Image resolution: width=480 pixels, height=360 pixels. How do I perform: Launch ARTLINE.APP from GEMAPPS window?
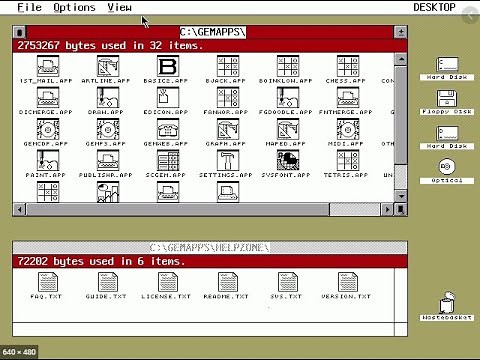point(108,66)
